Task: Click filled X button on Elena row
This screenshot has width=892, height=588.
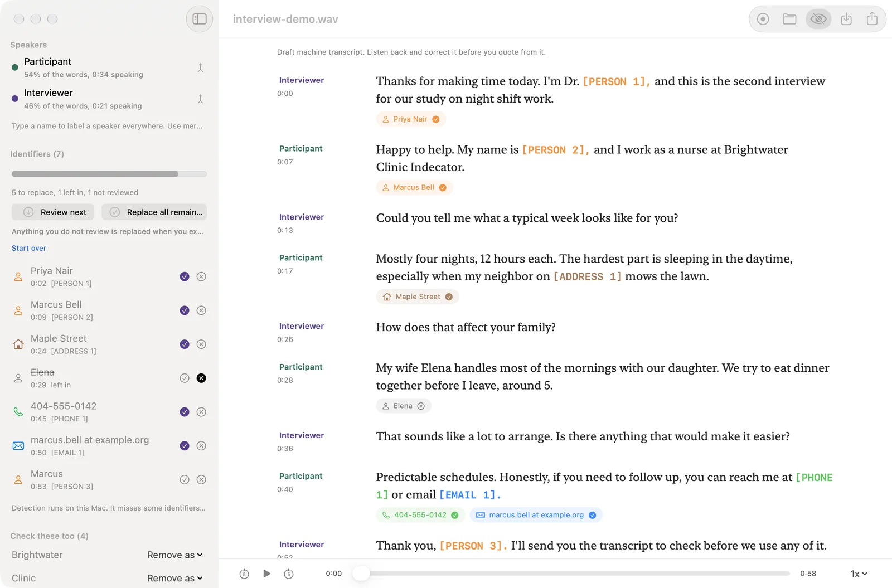Action: (201, 378)
